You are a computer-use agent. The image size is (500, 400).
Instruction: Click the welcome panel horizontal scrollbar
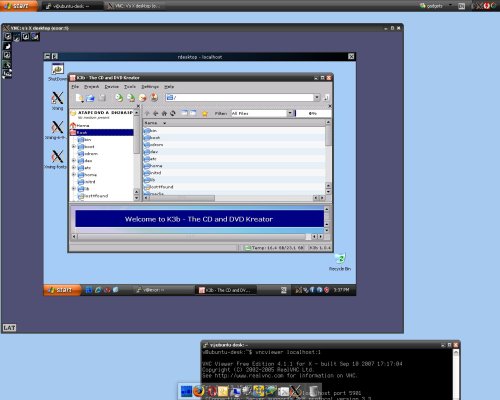[x=197, y=237]
